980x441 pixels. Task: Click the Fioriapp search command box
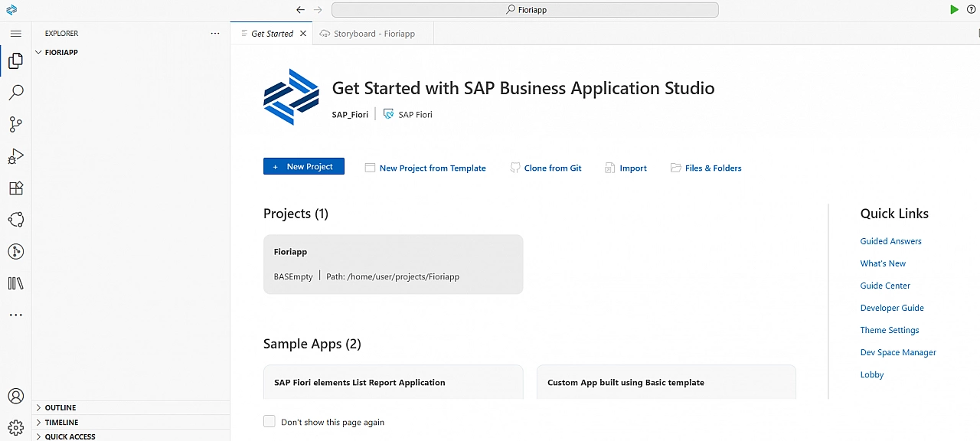point(525,10)
